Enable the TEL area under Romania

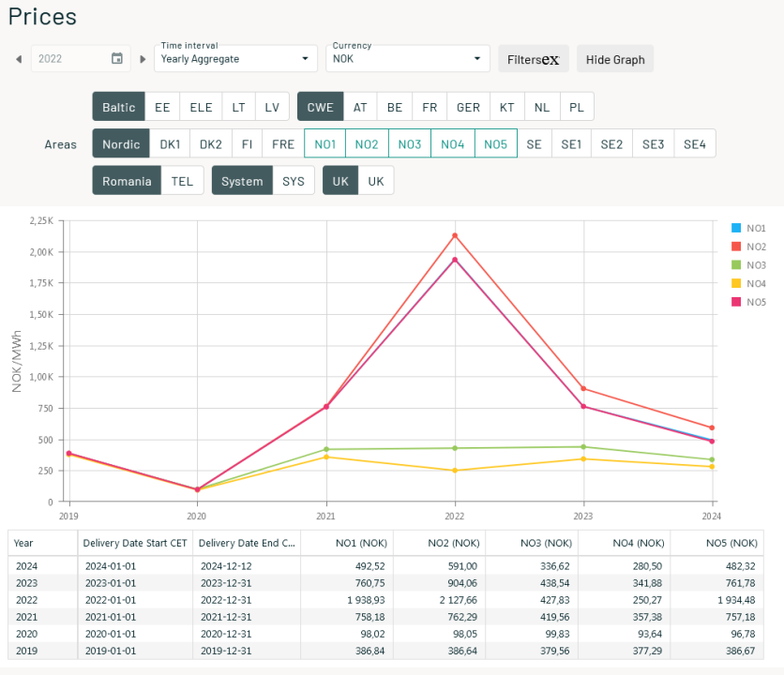click(x=182, y=180)
